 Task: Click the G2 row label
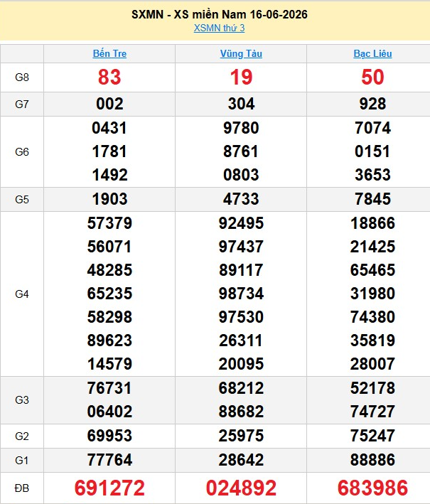tap(22, 436)
